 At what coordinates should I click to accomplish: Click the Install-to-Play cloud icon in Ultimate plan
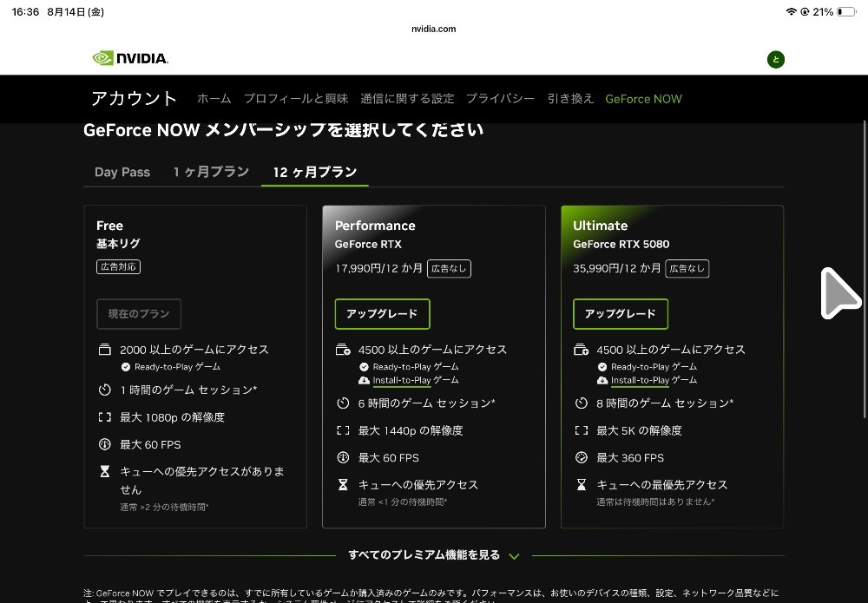coord(602,380)
